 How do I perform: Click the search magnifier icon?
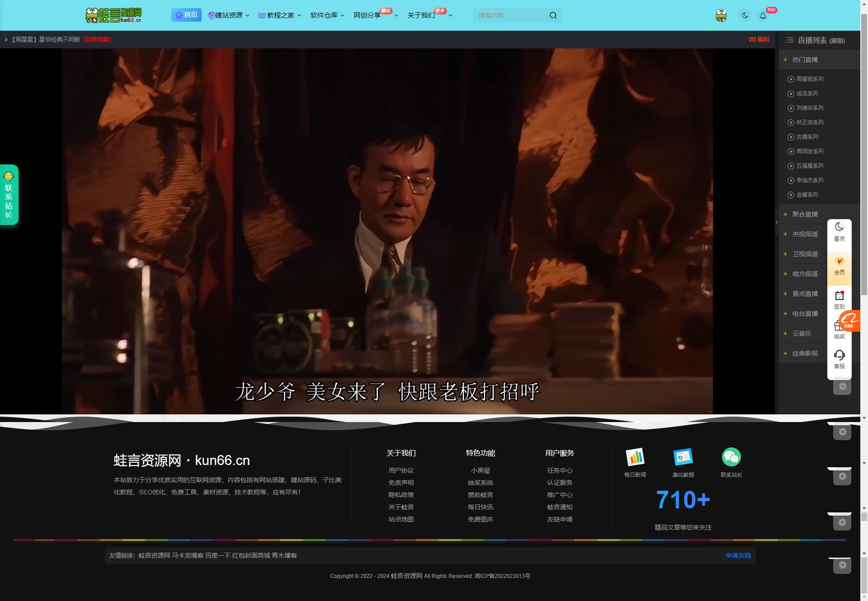pyautogui.click(x=553, y=15)
